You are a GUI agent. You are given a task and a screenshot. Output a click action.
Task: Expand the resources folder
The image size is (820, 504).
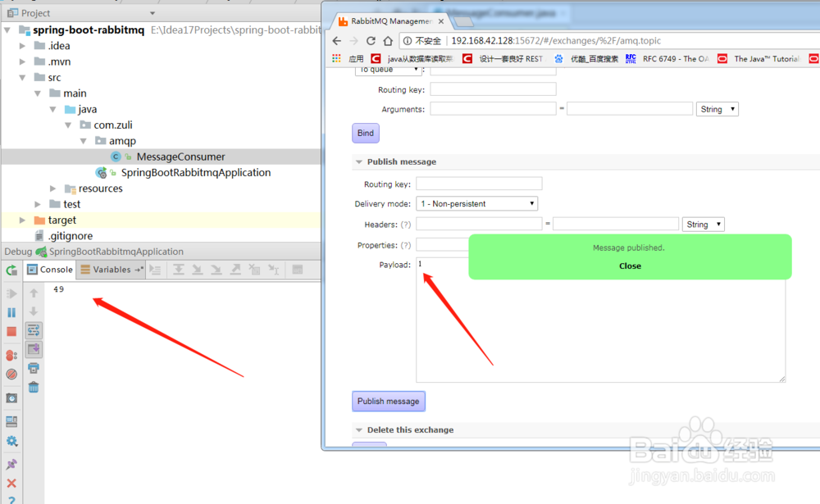coord(52,188)
